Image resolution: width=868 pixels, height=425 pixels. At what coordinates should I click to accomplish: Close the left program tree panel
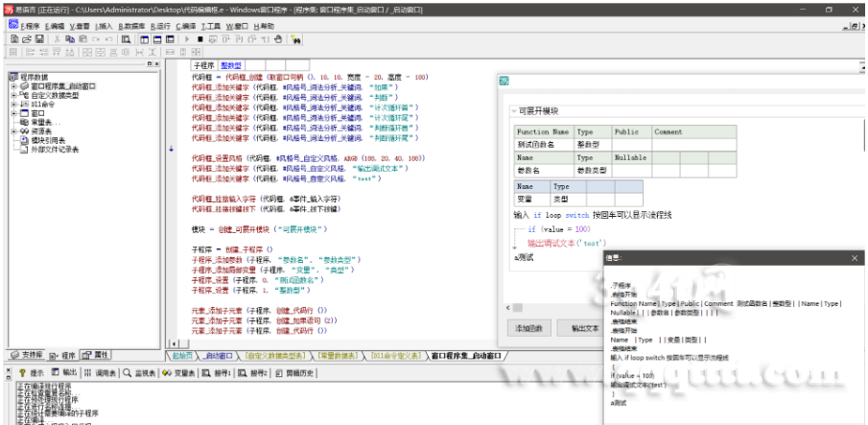(156, 64)
